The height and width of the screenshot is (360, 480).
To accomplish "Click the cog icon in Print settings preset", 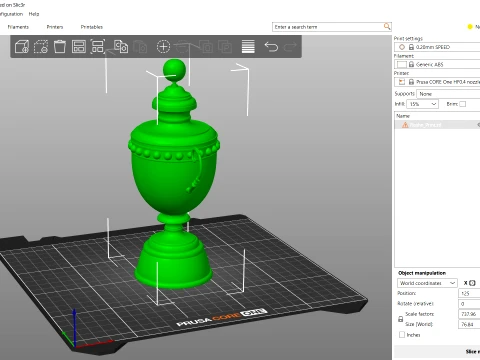I will tap(402, 47).
